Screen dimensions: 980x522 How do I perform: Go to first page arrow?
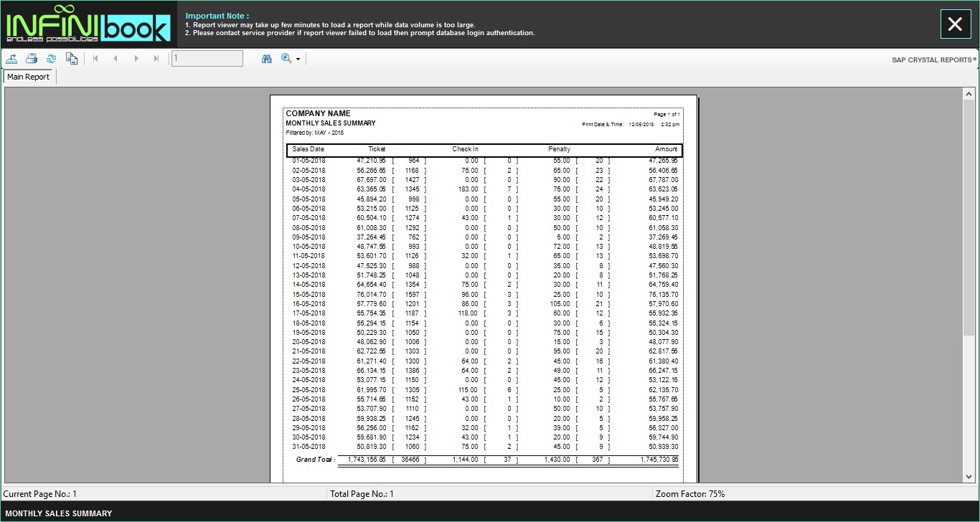95,59
